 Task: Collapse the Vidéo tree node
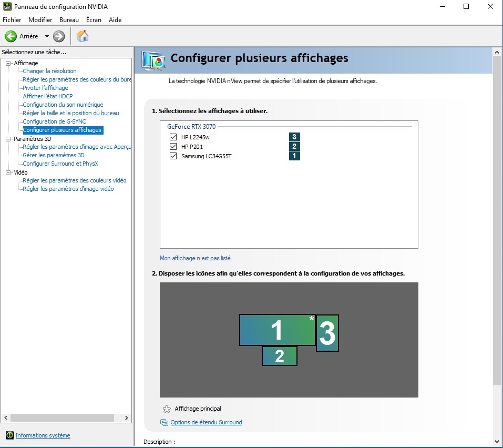coord(8,172)
